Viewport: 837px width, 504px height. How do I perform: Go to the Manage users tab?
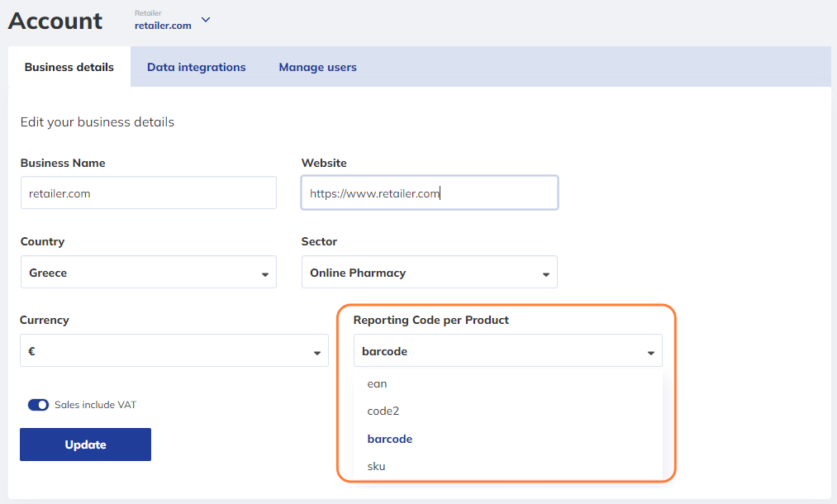pyautogui.click(x=317, y=67)
